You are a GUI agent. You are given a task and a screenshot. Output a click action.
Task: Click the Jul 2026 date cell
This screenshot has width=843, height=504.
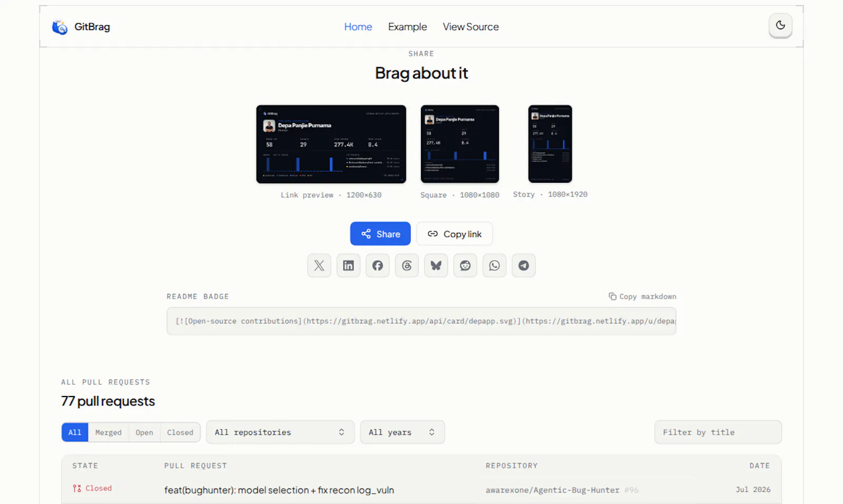pos(753,489)
